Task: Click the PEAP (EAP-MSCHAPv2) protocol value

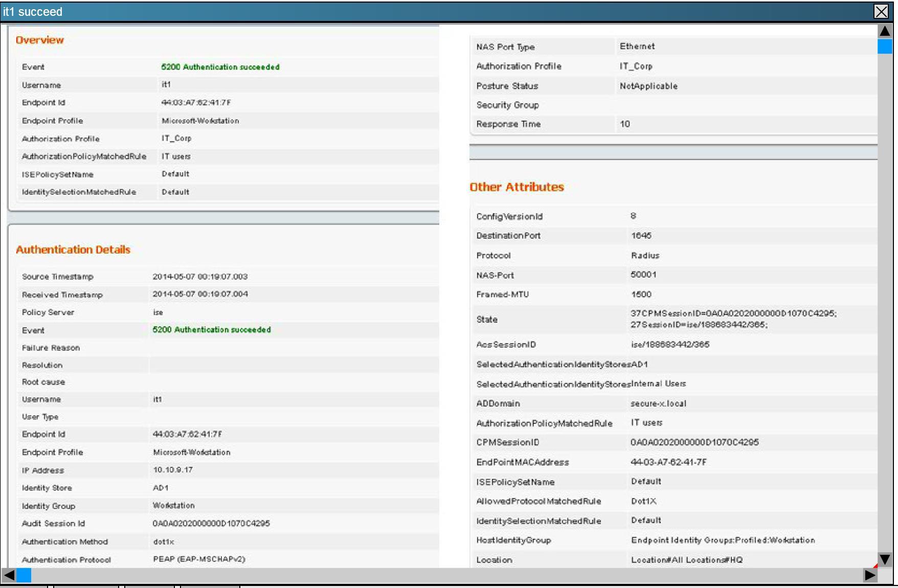Action: (199, 559)
